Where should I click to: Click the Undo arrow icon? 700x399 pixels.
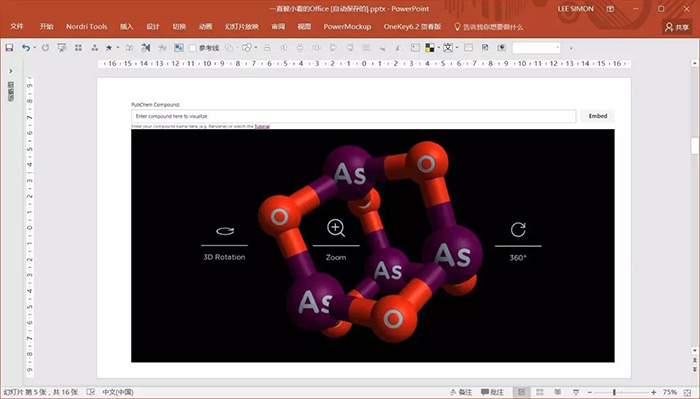pos(26,48)
